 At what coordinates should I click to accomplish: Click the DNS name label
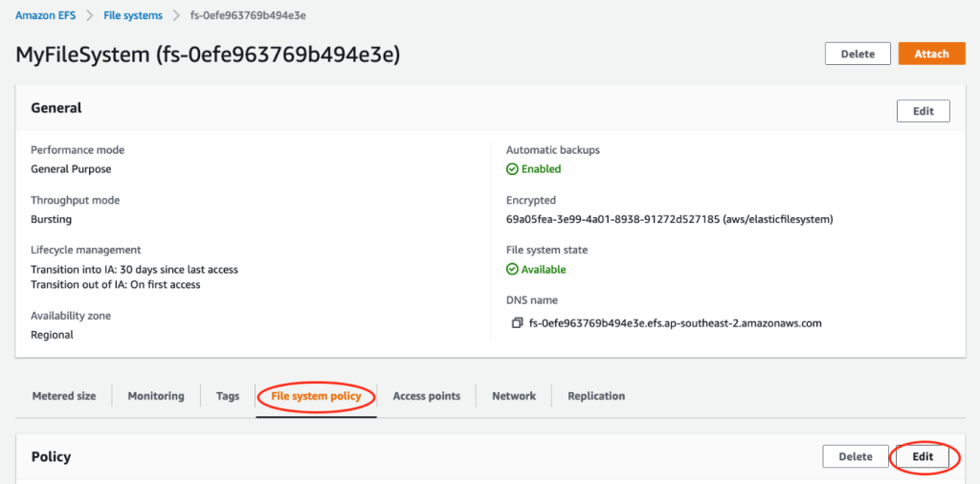(532, 300)
